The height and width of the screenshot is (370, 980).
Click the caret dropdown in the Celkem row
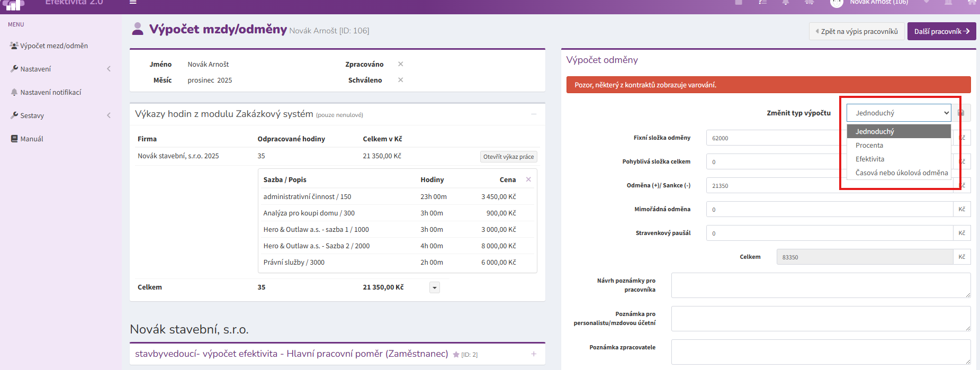pyautogui.click(x=435, y=287)
